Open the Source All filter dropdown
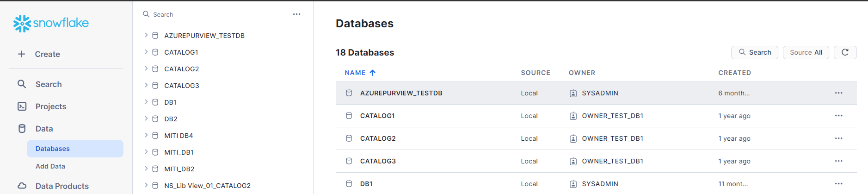 806,52
